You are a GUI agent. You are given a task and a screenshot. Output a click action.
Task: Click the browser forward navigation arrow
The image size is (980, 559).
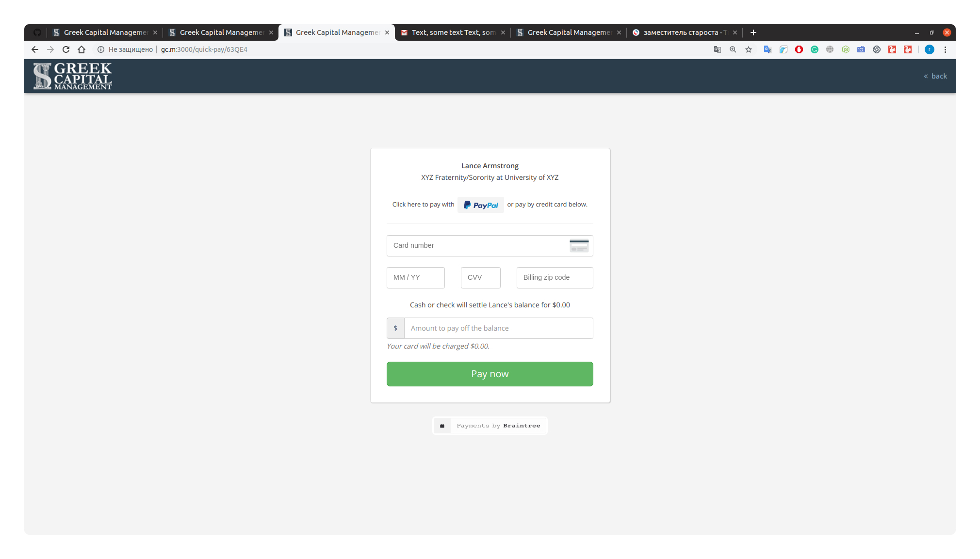click(50, 49)
